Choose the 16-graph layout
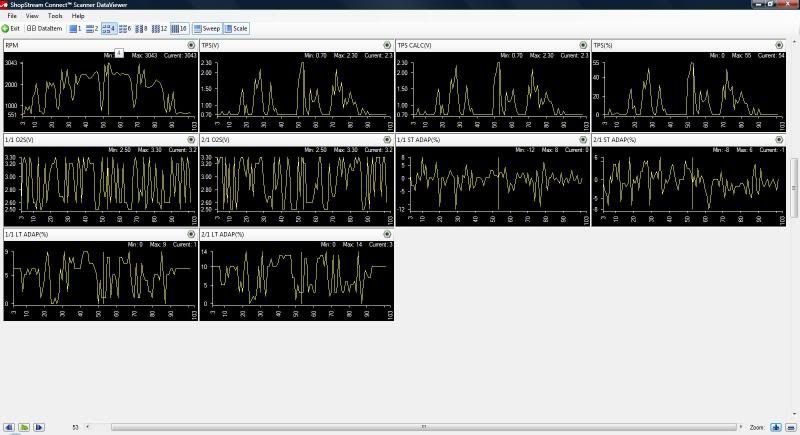 click(x=178, y=28)
